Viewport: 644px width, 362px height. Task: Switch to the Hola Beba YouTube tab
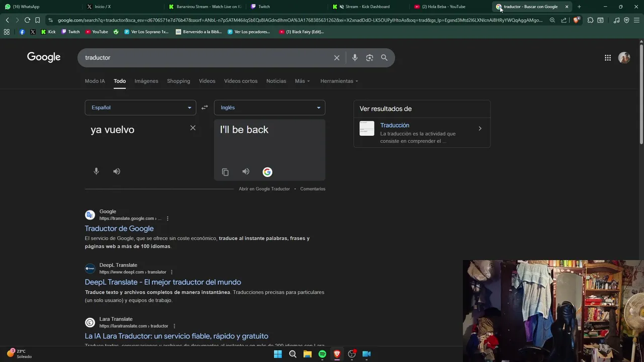450,7
